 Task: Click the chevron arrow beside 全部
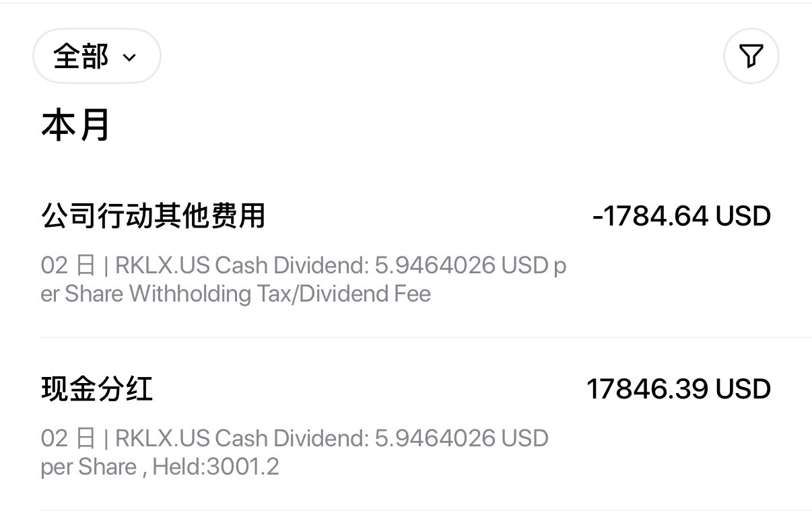(129, 58)
